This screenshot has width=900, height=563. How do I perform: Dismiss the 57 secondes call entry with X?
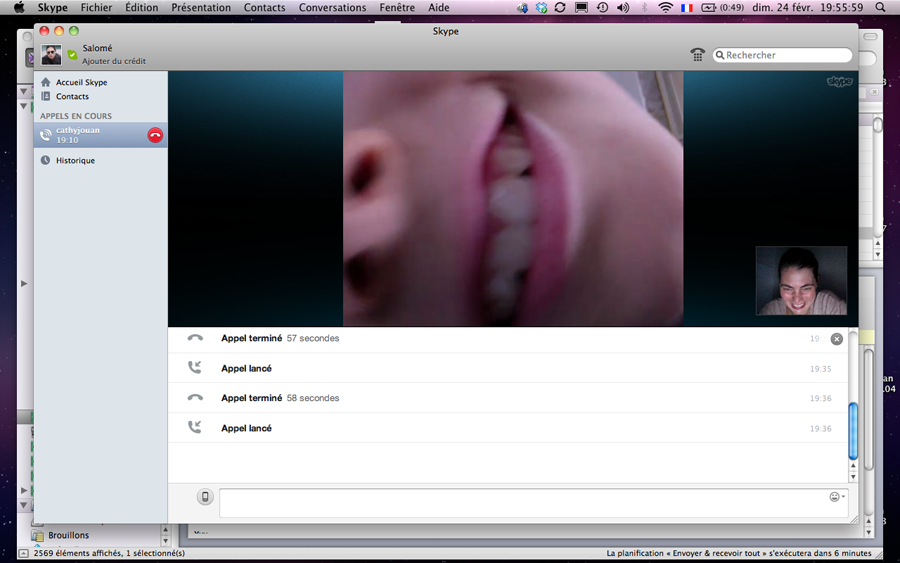pyautogui.click(x=837, y=339)
